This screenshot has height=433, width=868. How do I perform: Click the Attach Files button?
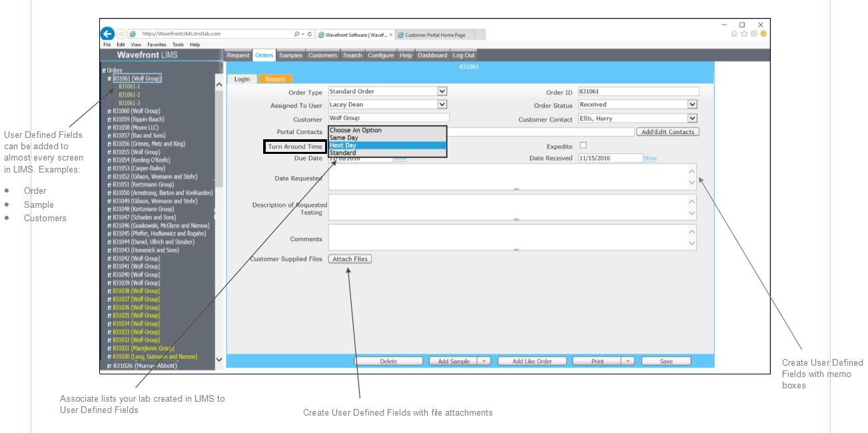350,259
